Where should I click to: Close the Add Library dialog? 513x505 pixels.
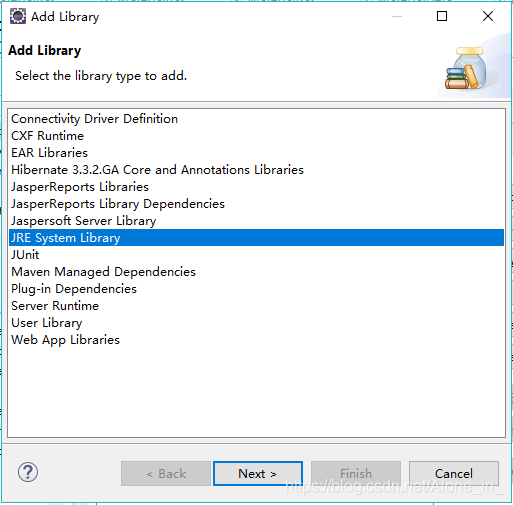(x=488, y=16)
